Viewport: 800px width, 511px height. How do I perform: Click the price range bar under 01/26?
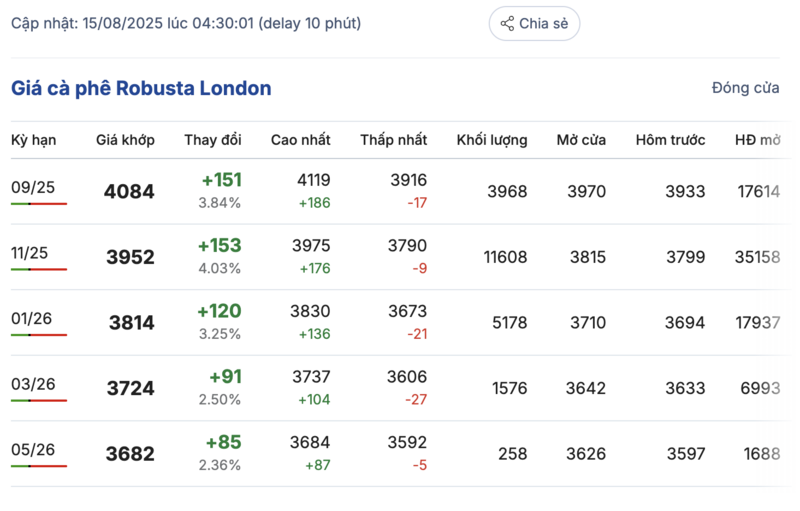point(39,335)
